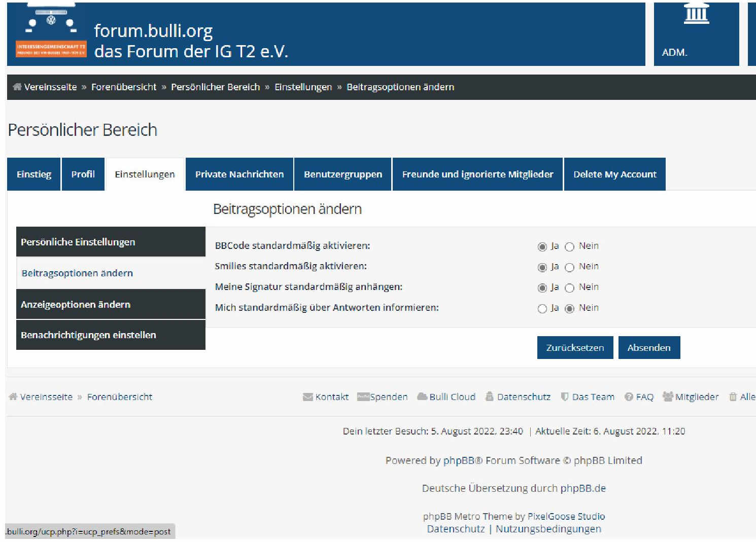
Task: Click the cloud icon for Bulli Cloud
Action: tap(422, 396)
